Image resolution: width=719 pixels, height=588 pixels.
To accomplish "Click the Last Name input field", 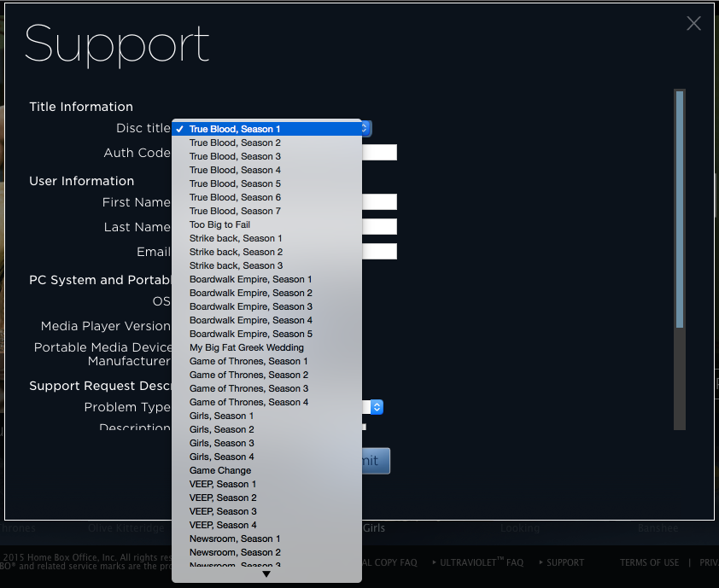I will pyautogui.click(x=379, y=226).
